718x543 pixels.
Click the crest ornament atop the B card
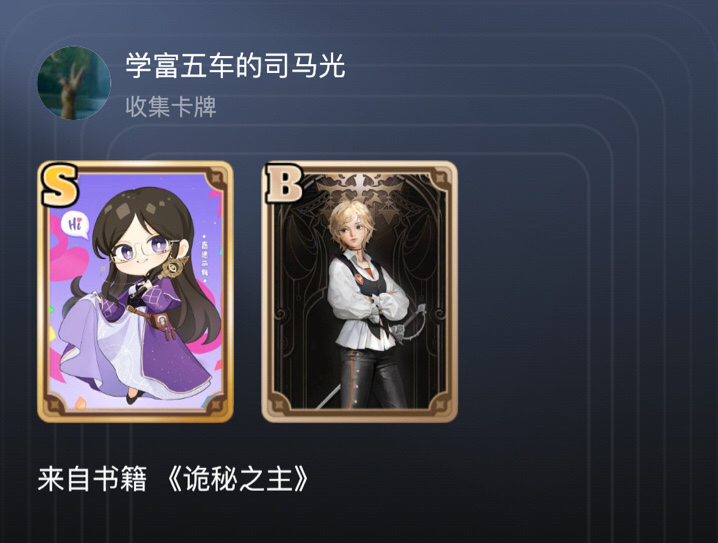pos(360,190)
